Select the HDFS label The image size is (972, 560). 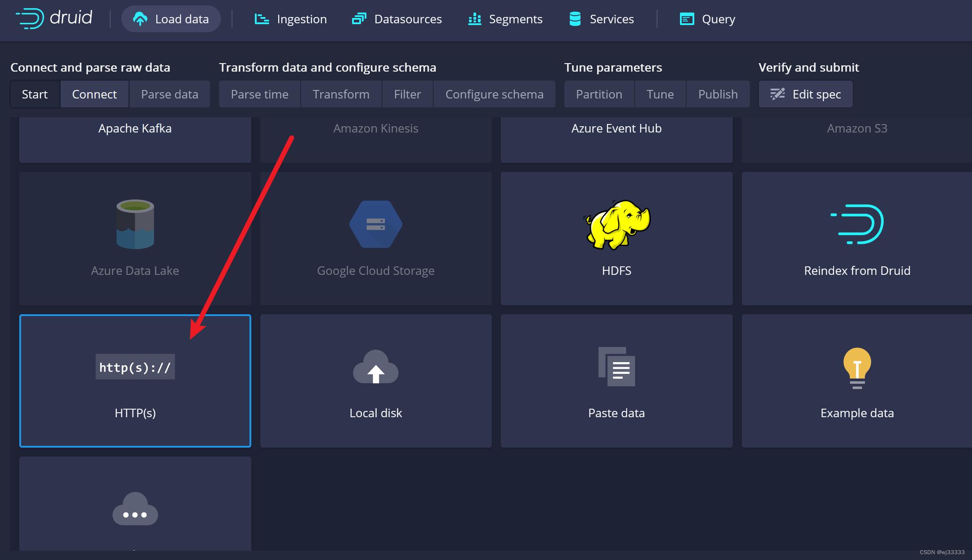click(x=617, y=271)
